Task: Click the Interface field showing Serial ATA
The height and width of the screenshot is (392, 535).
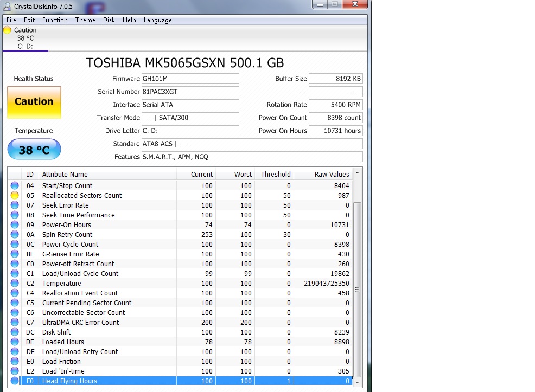Action: tap(190, 105)
